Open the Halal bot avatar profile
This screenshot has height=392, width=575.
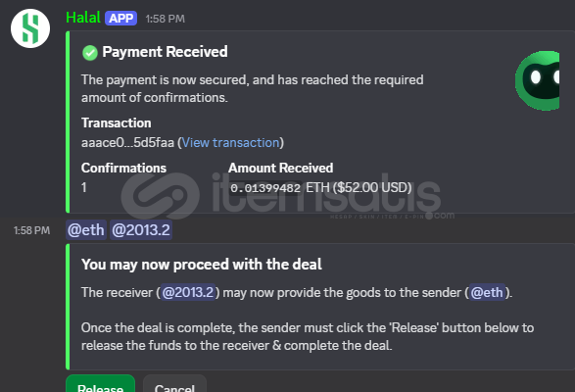click(x=30, y=28)
